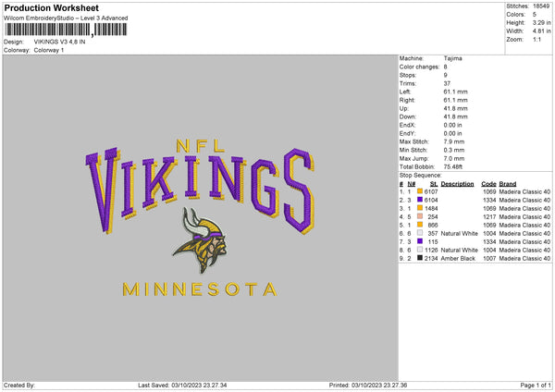The height and width of the screenshot is (392, 555).
Task: Click the Production Worksheet title
Action: tap(52, 7)
